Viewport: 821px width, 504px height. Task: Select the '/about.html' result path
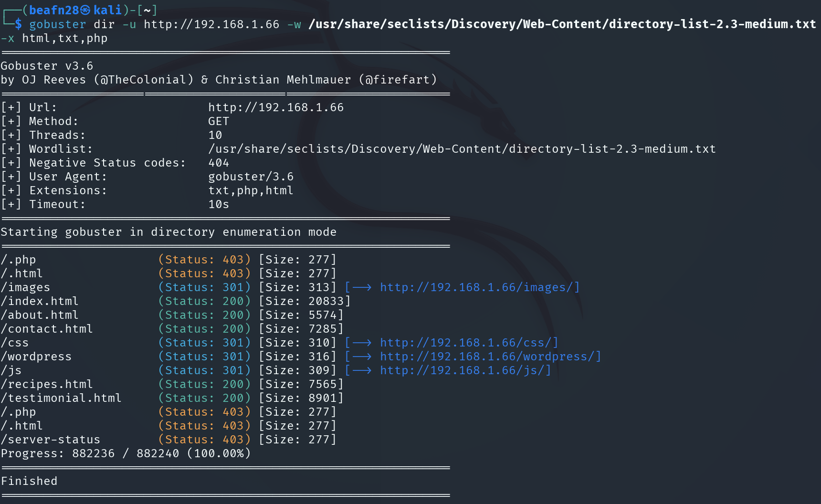[40, 315]
